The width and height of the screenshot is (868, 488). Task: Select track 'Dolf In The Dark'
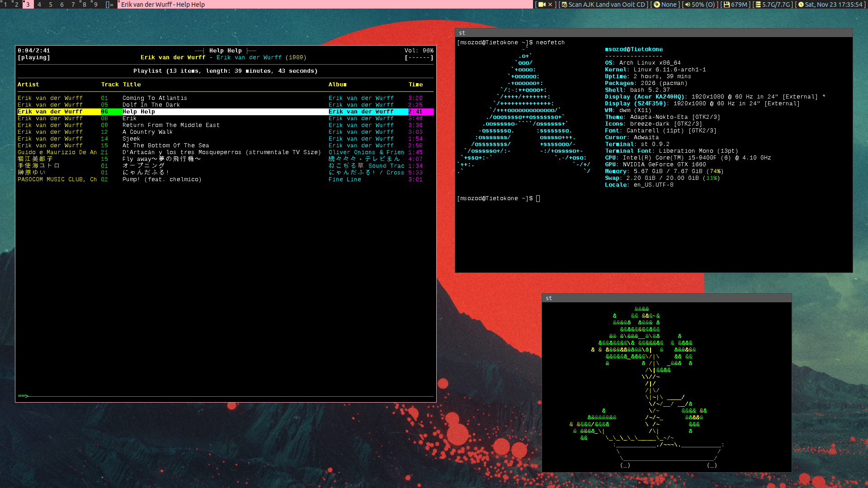pos(225,105)
